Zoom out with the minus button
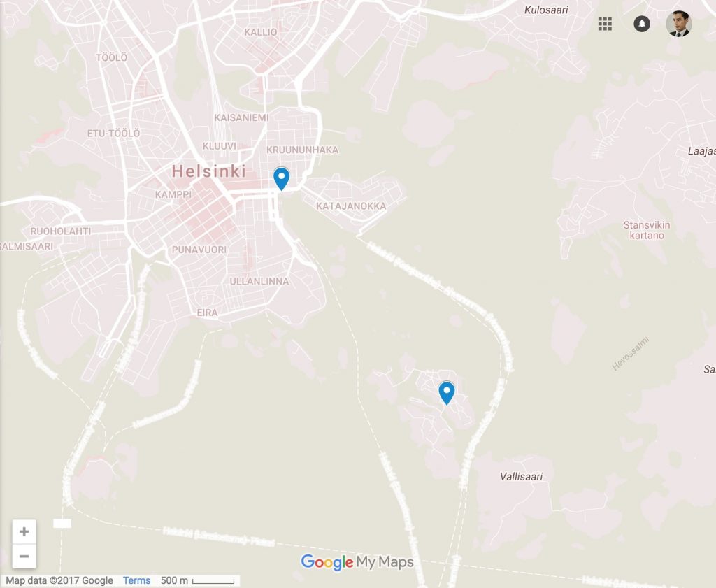Viewport: 716px width, 588px height. 24,556
